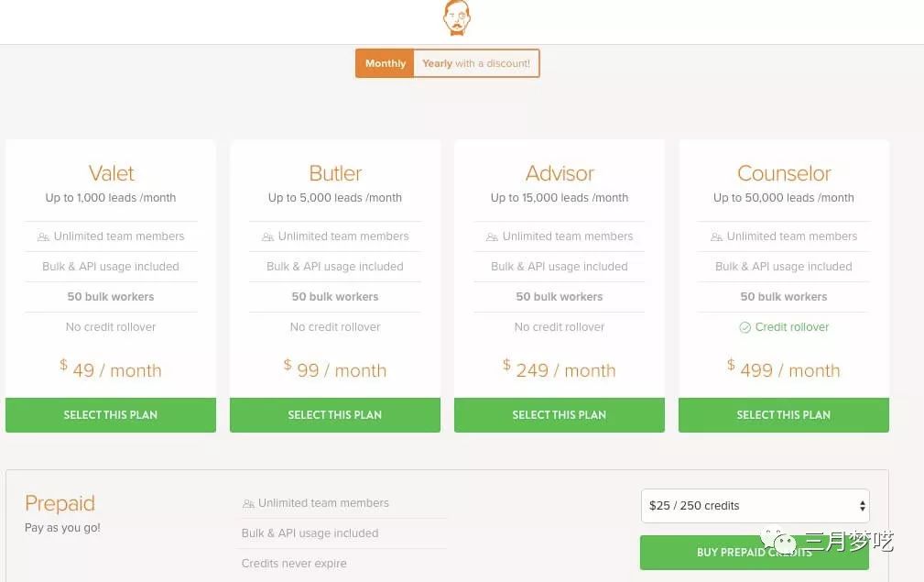Click Credits never expire text
Viewport: 924px width, 582px height.
pos(294,564)
